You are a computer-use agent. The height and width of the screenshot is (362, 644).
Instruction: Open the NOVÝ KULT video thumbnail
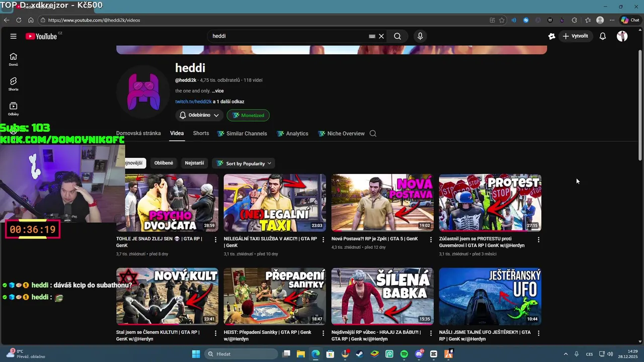[168, 296]
